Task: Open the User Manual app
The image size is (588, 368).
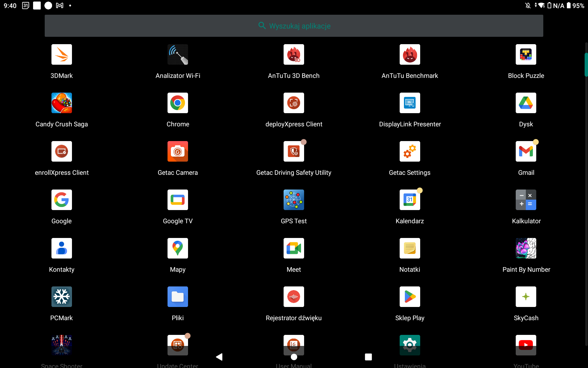Action: [x=294, y=344]
